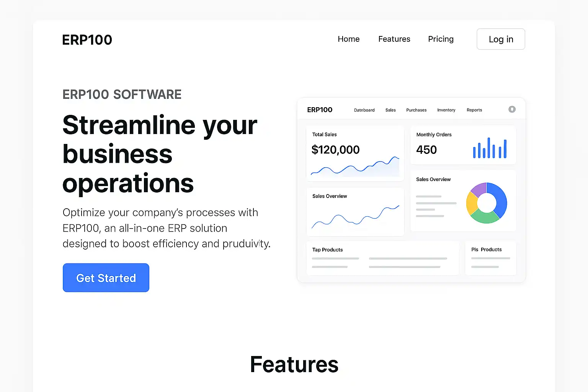Click the ERP100 logo in the header

pyautogui.click(x=87, y=40)
